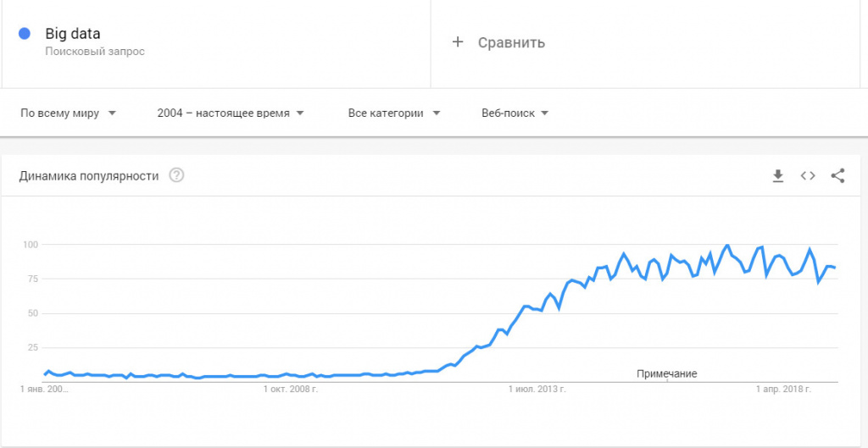Open the embed code icon
Viewport: 868px width, 448px height.
[808, 176]
